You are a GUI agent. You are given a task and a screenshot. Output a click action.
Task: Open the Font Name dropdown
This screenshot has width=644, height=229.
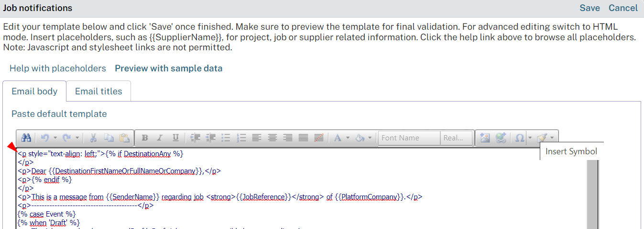(x=409, y=138)
